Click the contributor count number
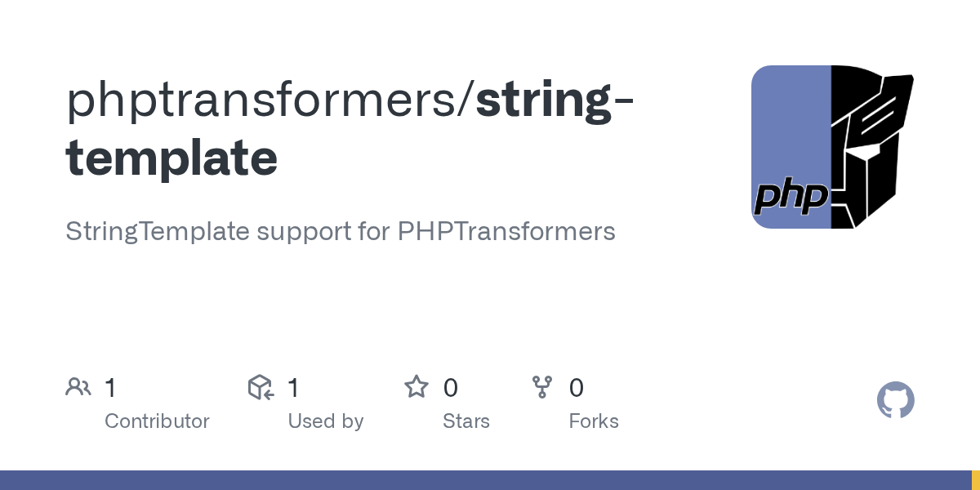Viewport: 980px width, 490px height. [111, 388]
